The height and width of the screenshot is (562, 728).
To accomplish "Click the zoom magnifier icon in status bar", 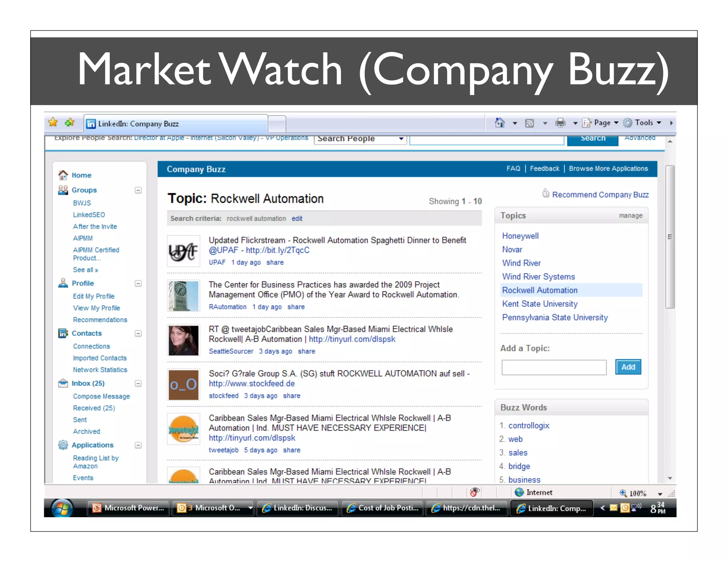I will pyautogui.click(x=623, y=493).
